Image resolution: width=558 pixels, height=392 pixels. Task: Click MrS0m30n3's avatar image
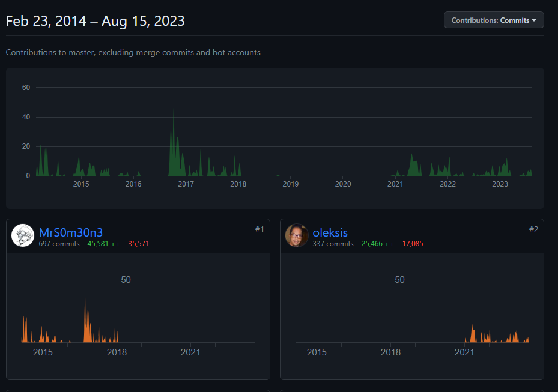[x=23, y=235]
